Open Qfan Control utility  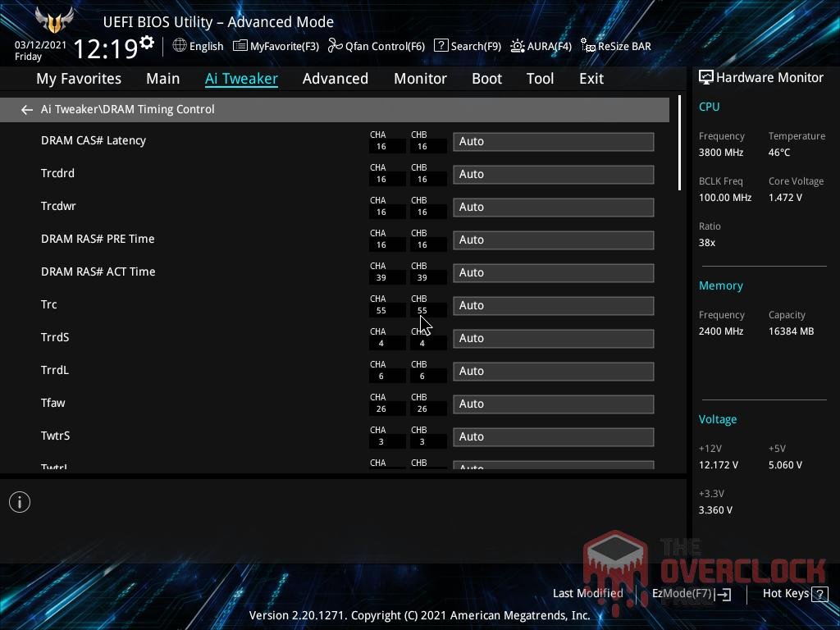click(x=376, y=46)
